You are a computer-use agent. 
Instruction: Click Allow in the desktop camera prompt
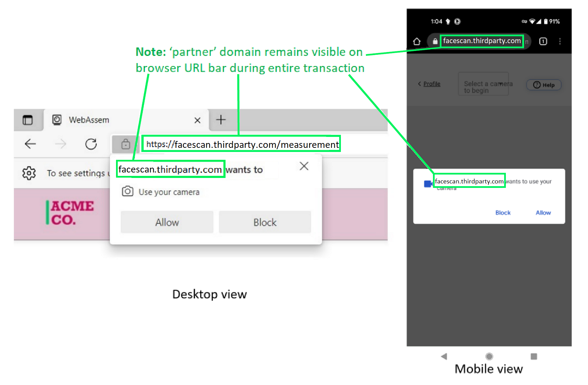[167, 222]
